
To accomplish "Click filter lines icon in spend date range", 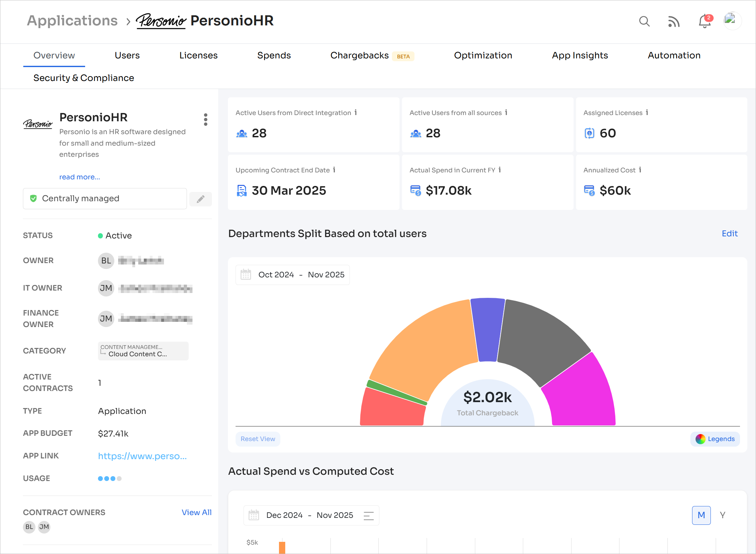I will click(x=368, y=515).
